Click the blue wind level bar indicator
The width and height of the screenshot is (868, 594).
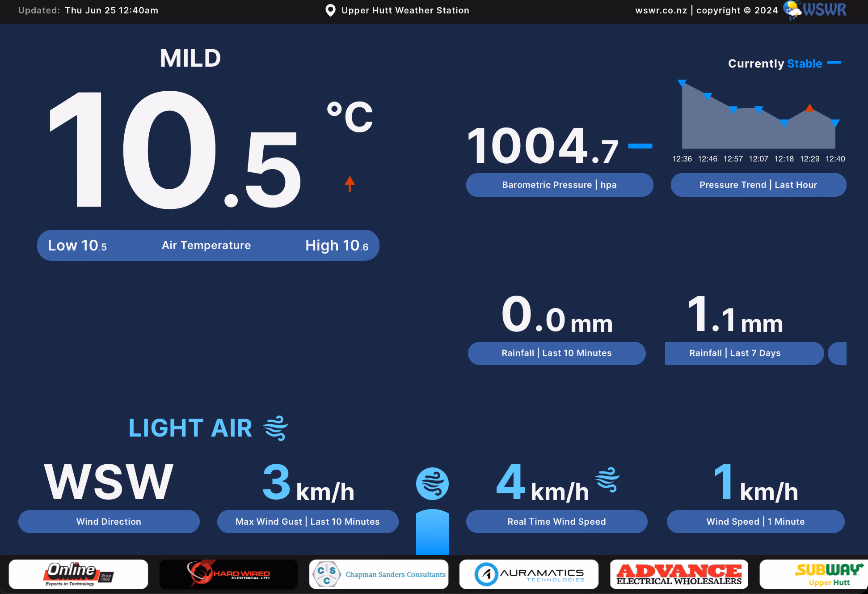(x=432, y=532)
